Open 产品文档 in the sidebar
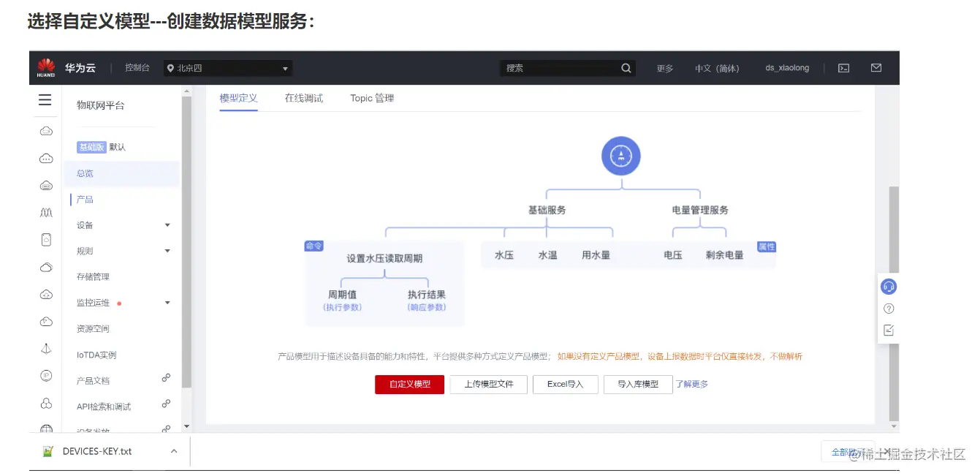980x476 pixels. 93,381
